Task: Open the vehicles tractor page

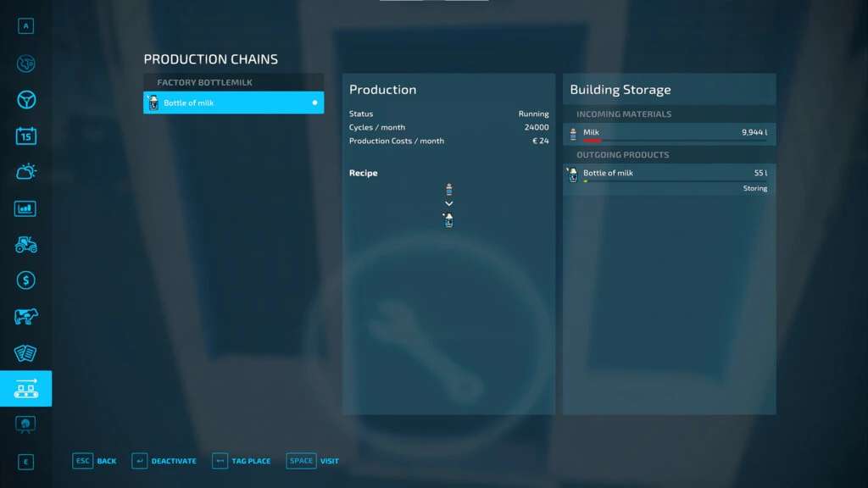Action: click(x=25, y=244)
